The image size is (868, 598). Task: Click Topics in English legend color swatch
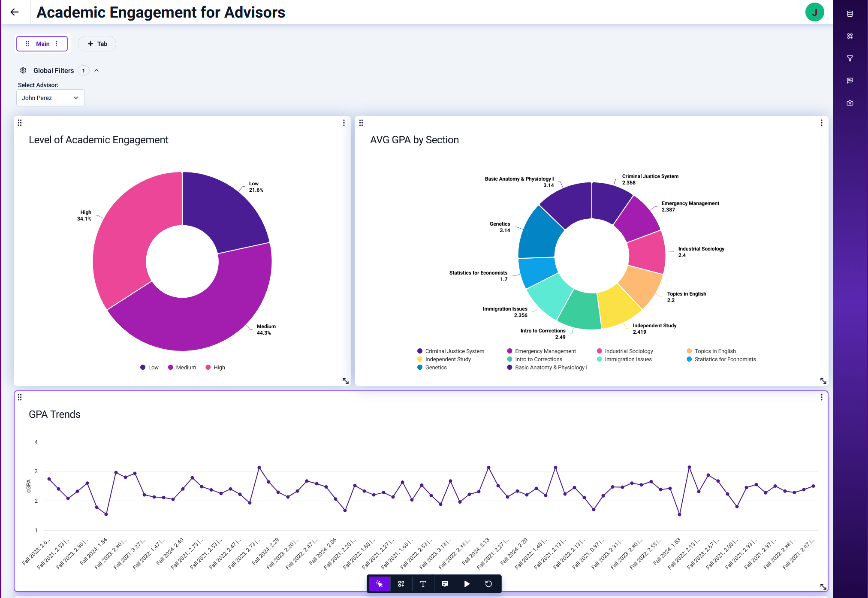click(689, 351)
